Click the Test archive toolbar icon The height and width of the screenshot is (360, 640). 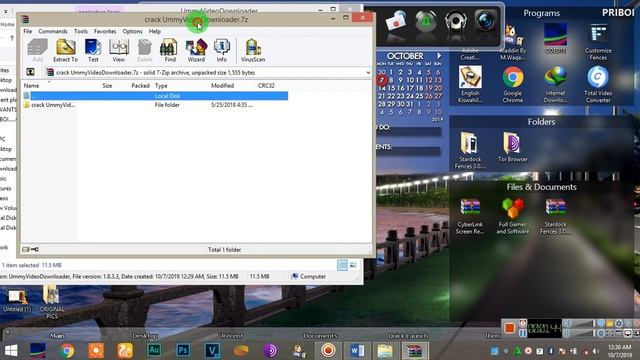(93, 51)
